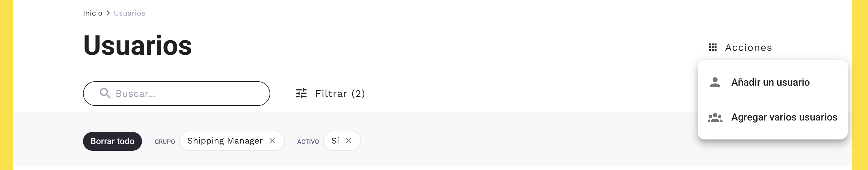868x170 pixels.
Task: Click the magnifier icon in the search box
Action: pyautogui.click(x=105, y=93)
